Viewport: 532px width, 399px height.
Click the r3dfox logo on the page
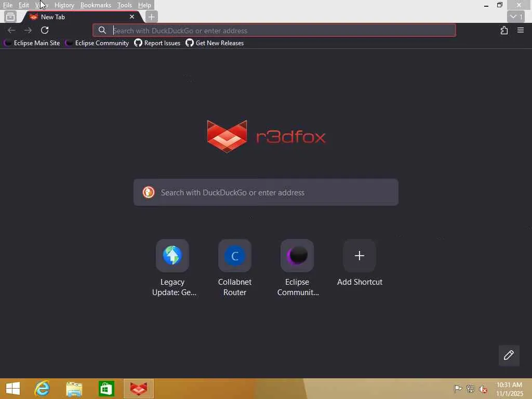point(266,137)
